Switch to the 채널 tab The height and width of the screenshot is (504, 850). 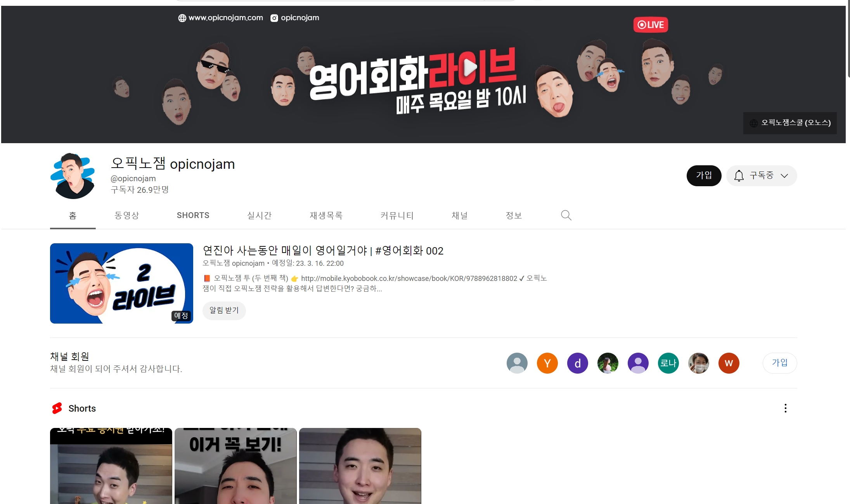(460, 216)
